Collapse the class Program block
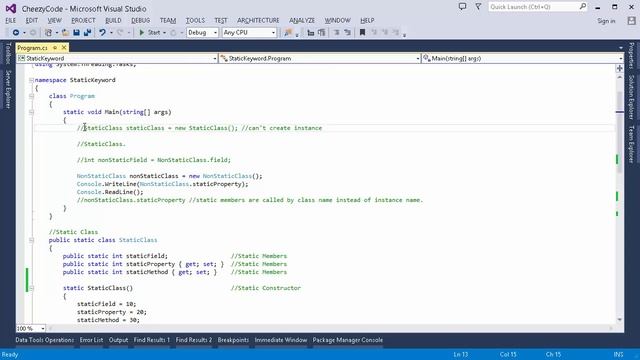The height and width of the screenshot is (360, 640). (31, 96)
